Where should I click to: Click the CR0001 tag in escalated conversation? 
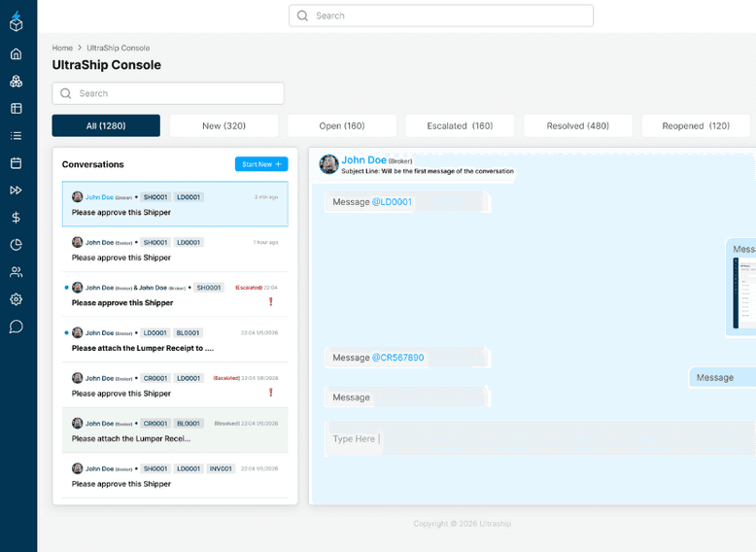155,378
